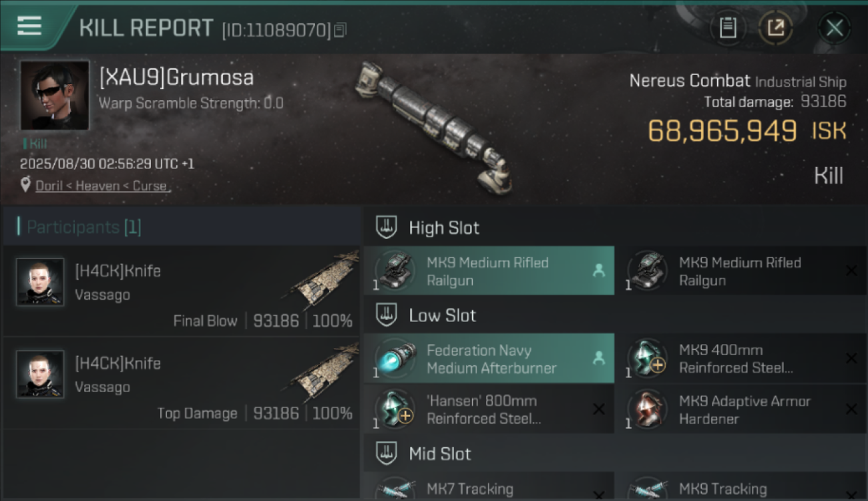
Task: Click the High Slot shield icon
Action: [x=387, y=227]
